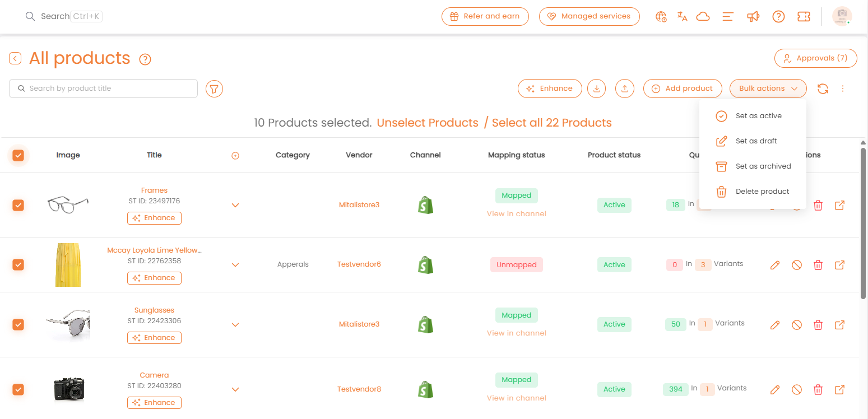Click the list lines icon in the header
The width and height of the screenshot is (868, 419).
point(728,16)
